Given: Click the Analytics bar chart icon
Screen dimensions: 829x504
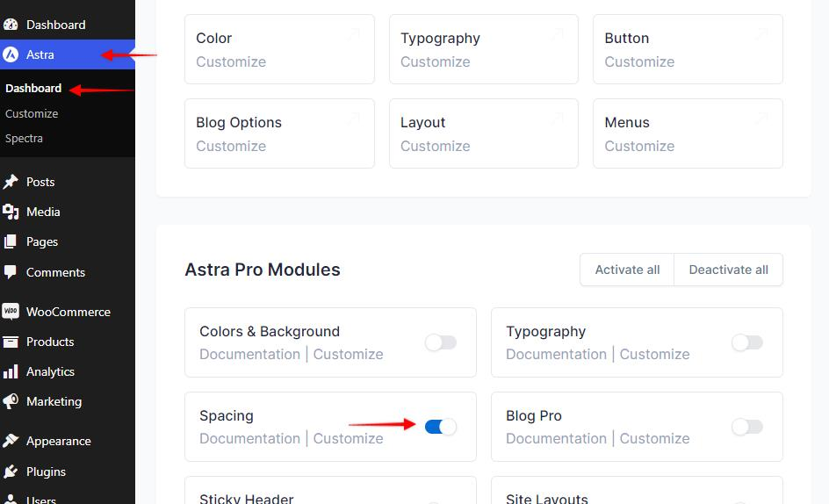Looking at the screenshot, I should [x=11, y=371].
